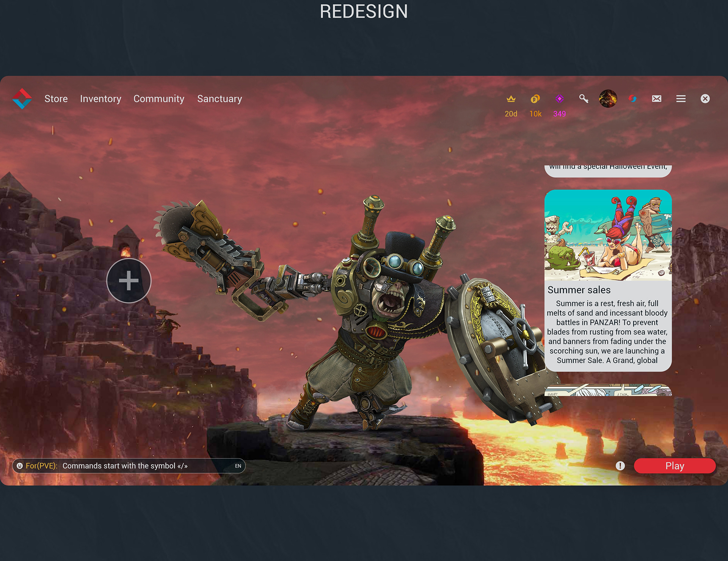The width and height of the screenshot is (728, 561).
Task: Click the crown/premium status icon
Action: pyautogui.click(x=511, y=98)
